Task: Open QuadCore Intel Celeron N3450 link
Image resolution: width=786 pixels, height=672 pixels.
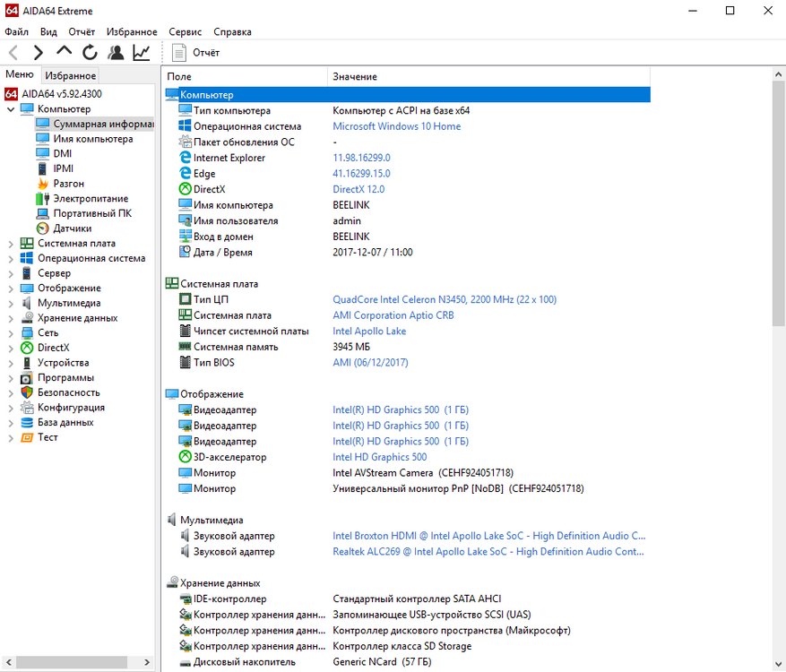Action: coord(445,299)
